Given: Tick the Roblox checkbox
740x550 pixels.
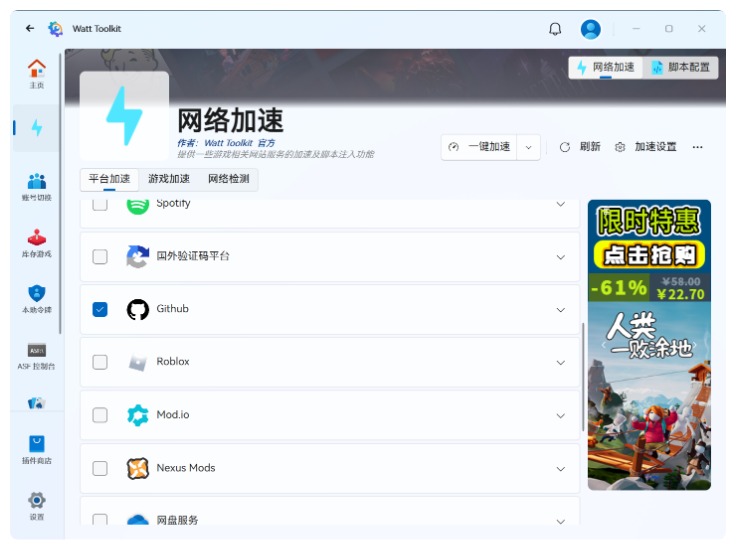Looking at the screenshot, I should [x=100, y=363].
